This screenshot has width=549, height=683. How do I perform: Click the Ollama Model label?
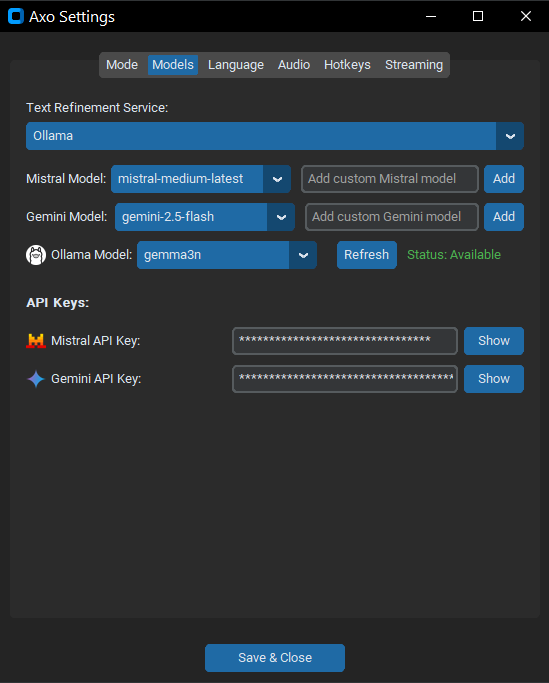pyautogui.click(x=92, y=255)
